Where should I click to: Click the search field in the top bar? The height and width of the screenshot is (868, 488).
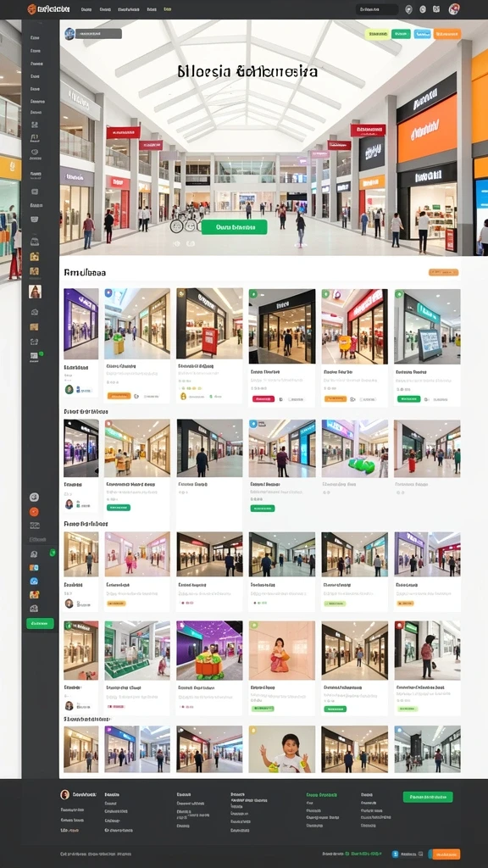coord(377,9)
